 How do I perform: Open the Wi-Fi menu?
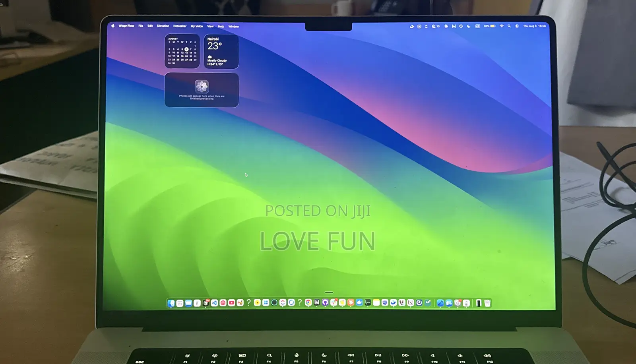click(x=502, y=26)
